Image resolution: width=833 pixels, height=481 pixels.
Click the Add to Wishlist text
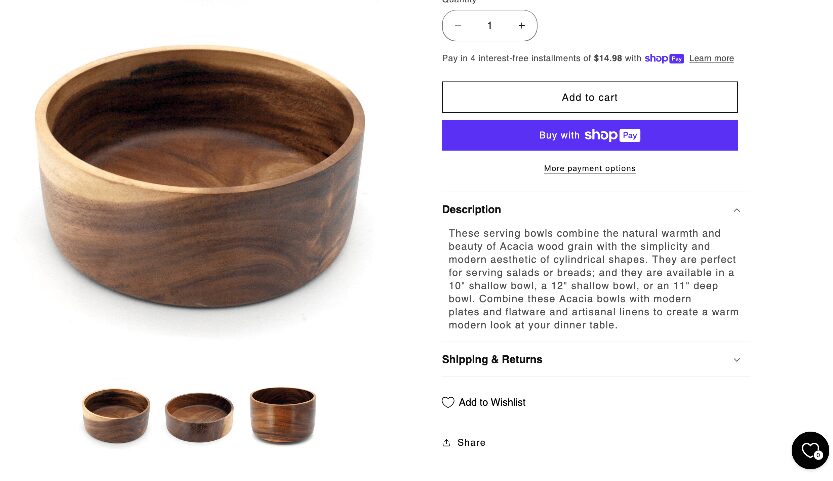tap(492, 402)
